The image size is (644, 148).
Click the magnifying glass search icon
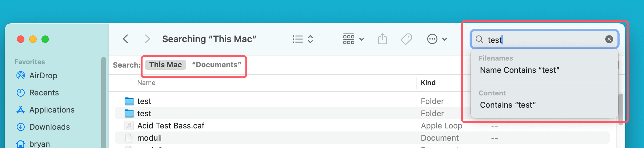(479, 39)
